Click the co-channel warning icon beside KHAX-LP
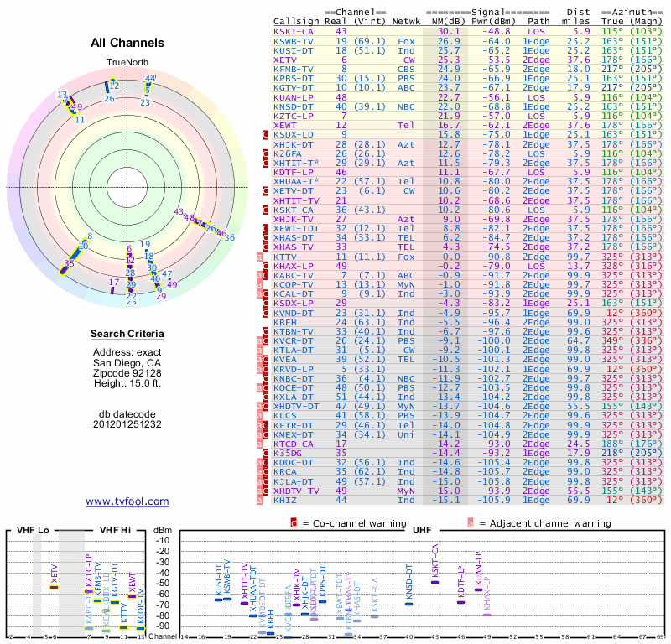This screenshot has width=671, height=644. pyautogui.click(x=266, y=265)
